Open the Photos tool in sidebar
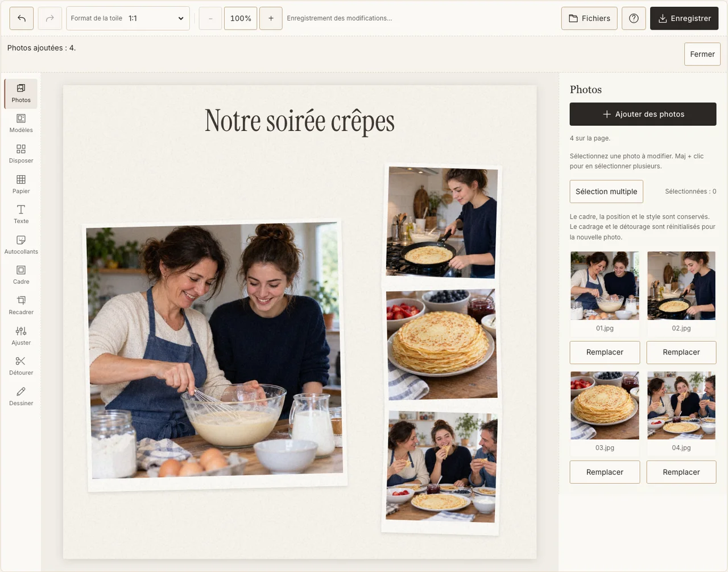728x572 pixels. [21, 93]
